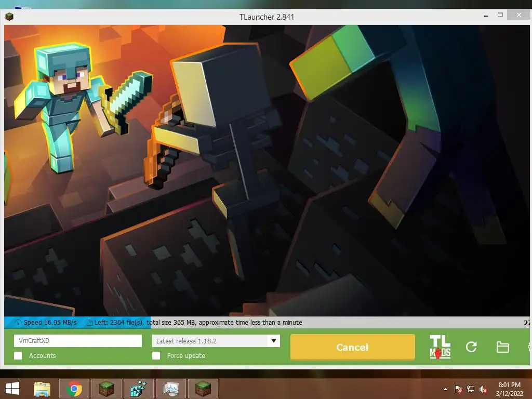The height and width of the screenshot is (399, 532).
Task: Cancel the game download
Action: pyautogui.click(x=353, y=347)
